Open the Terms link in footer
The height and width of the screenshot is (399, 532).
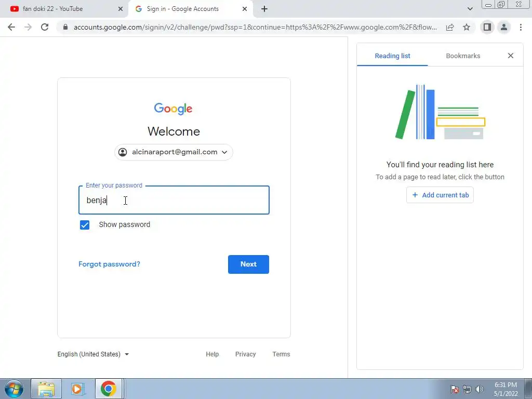pyautogui.click(x=281, y=354)
